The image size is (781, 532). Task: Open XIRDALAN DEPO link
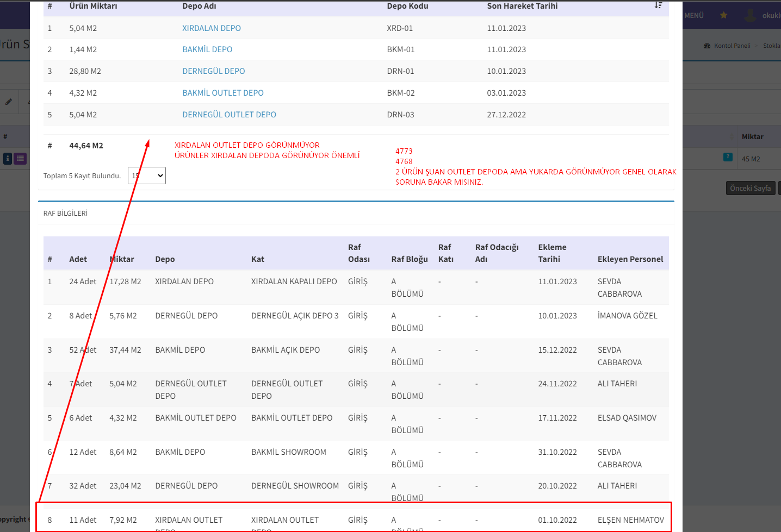[212, 28]
